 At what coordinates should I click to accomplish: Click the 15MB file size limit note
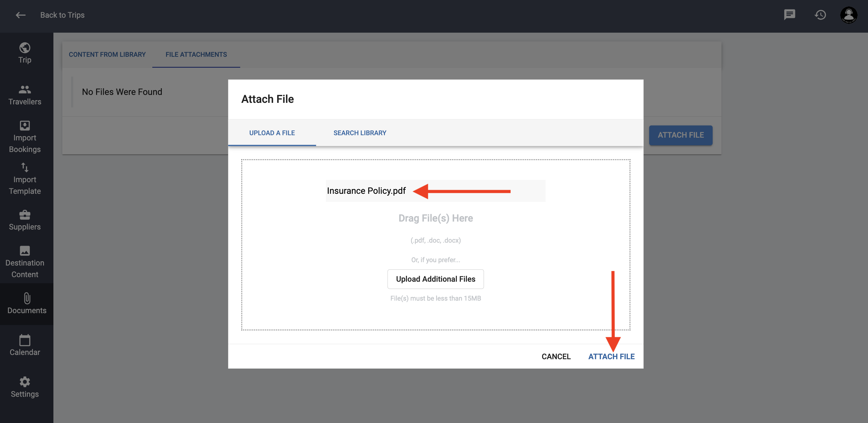[435, 298]
